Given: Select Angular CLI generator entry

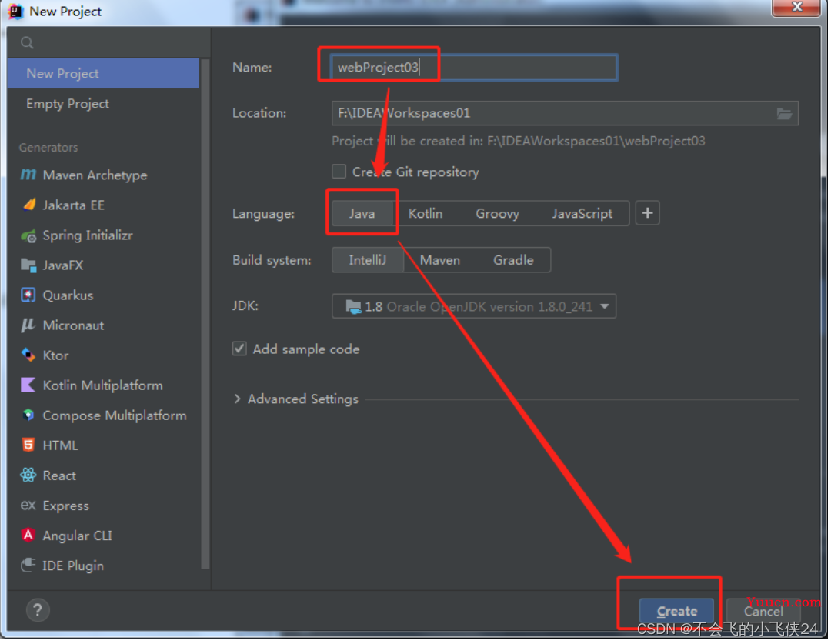Looking at the screenshot, I should coord(103,536).
